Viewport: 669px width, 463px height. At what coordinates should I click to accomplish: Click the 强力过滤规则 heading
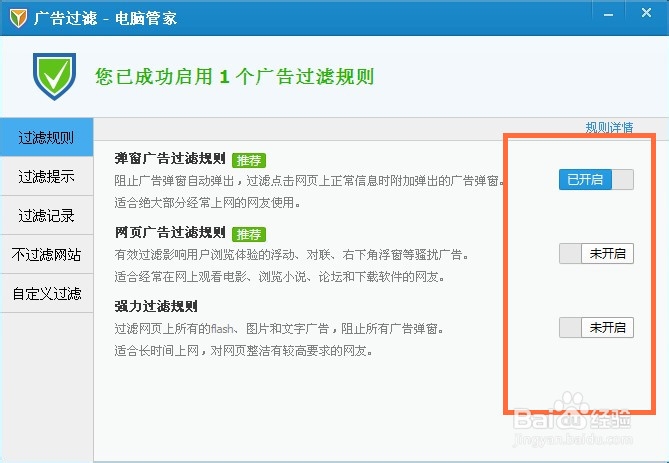point(156,306)
